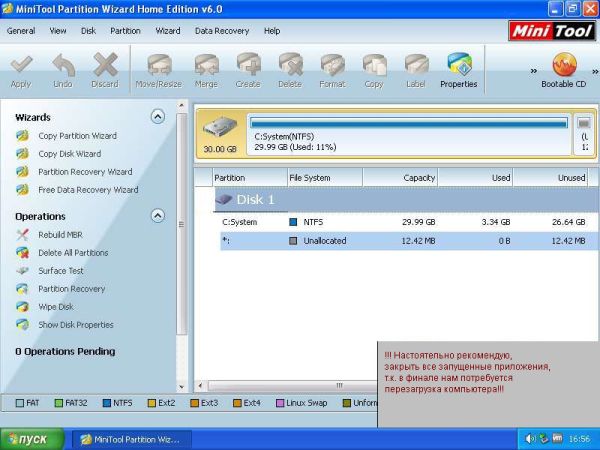The image size is (600, 450).
Task: Click the Used column header
Action: point(475,178)
